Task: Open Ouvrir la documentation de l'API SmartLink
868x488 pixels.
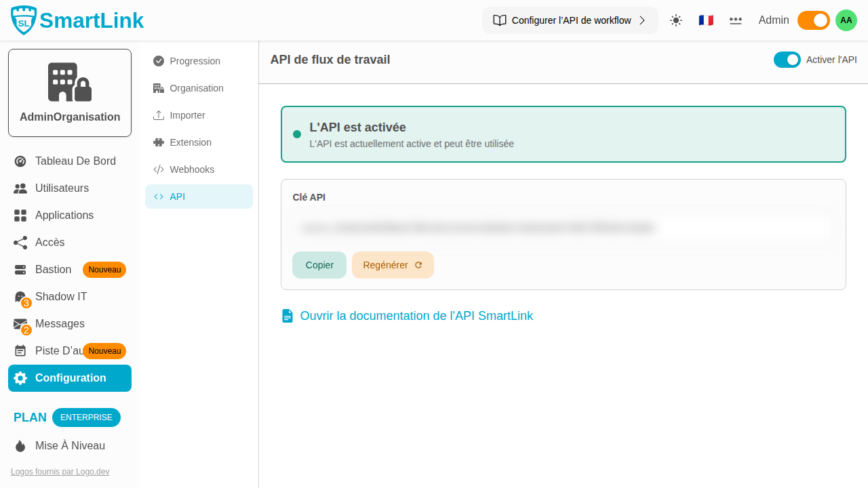Action: click(416, 316)
